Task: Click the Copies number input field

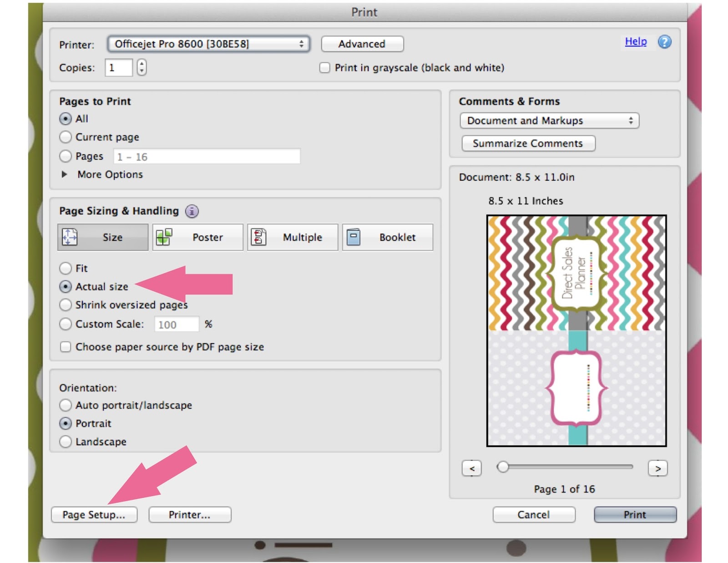Action: click(119, 68)
